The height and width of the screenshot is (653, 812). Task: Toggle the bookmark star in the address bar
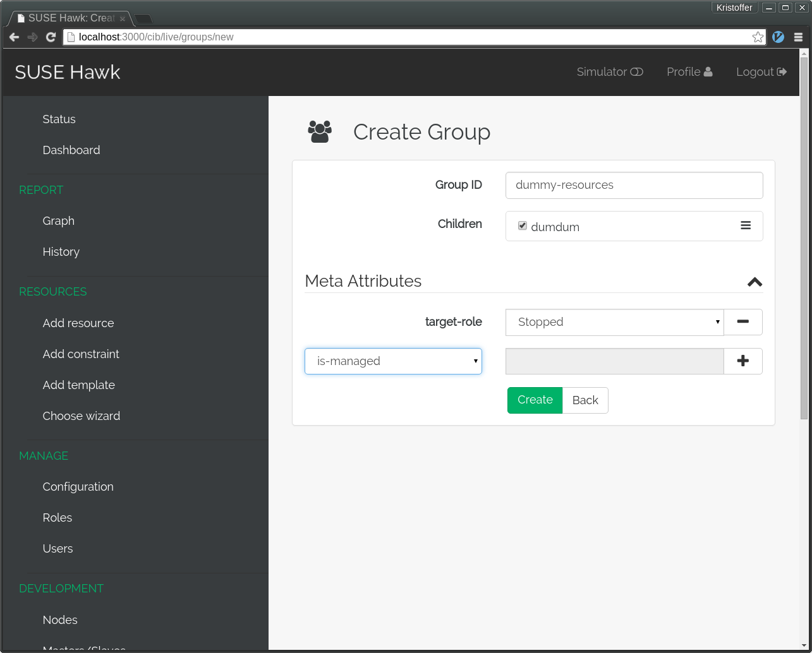point(758,37)
